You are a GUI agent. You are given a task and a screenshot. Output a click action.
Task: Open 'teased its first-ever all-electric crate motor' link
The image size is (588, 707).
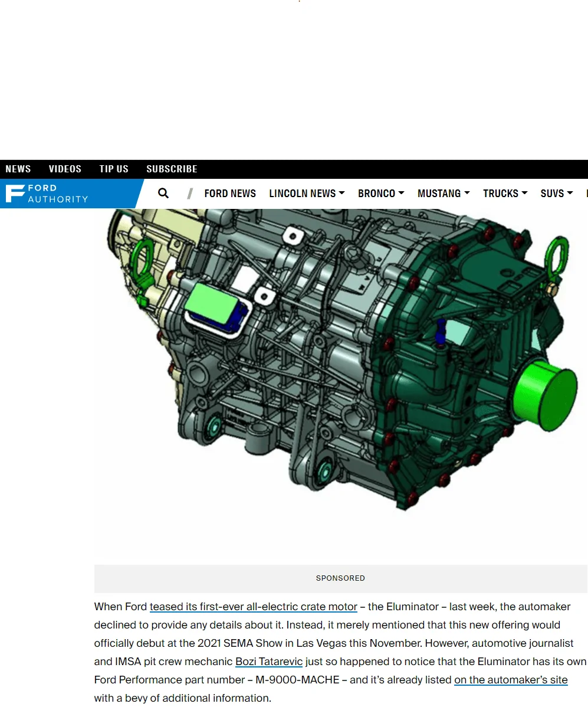coord(253,607)
